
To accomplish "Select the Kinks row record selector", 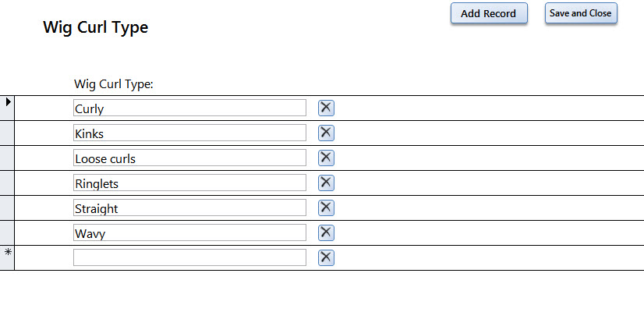I will [7, 133].
